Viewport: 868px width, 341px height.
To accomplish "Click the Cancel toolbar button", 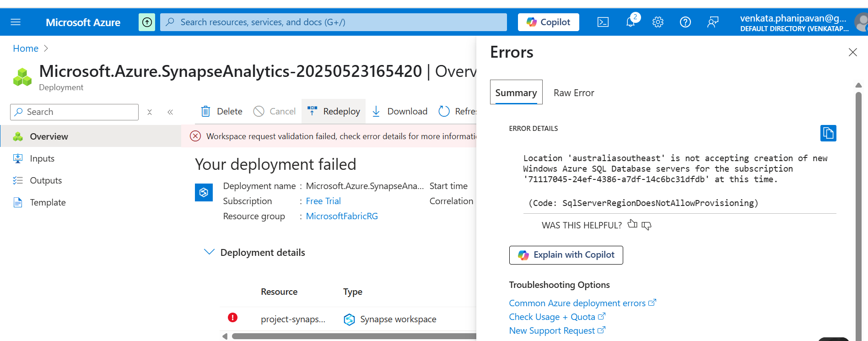I will pos(275,111).
